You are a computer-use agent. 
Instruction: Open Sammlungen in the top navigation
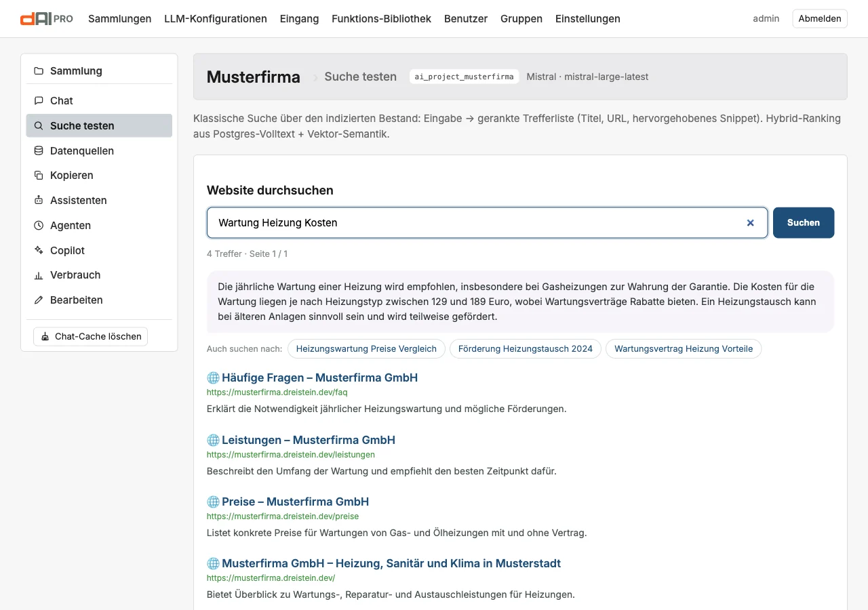[x=120, y=19]
